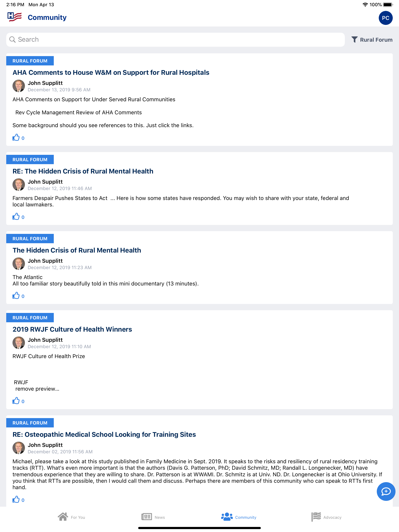Screen dimensions: 399x532
Task: Like the Osteopathic Medical School reply
Action: (x=16, y=499)
